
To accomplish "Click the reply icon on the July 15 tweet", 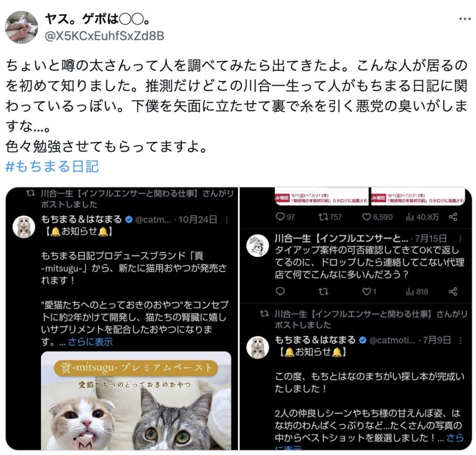I will [280, 292].
